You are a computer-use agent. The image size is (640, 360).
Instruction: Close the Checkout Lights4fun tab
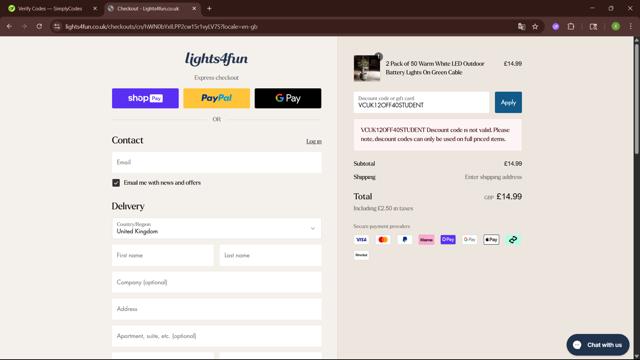194,8
